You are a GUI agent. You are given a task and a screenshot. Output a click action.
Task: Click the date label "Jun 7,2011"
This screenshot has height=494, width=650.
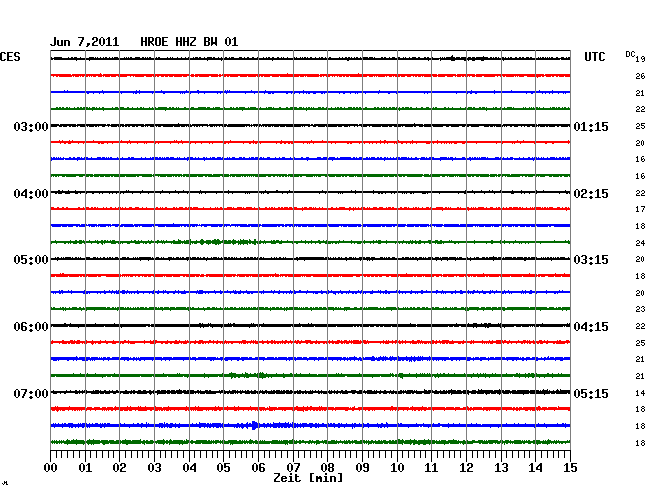tap(85, 42)
